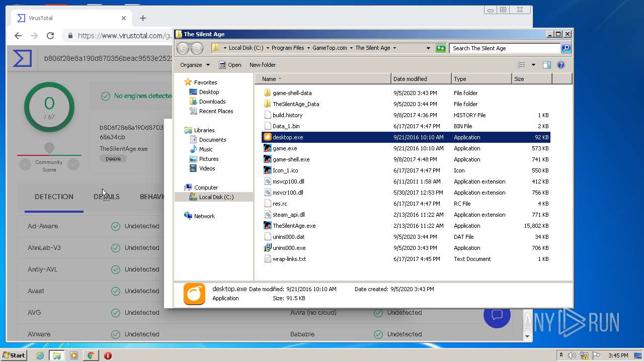Click Chrome reload page button
This screenshot has height=362, width=644.
click(50, 36)
